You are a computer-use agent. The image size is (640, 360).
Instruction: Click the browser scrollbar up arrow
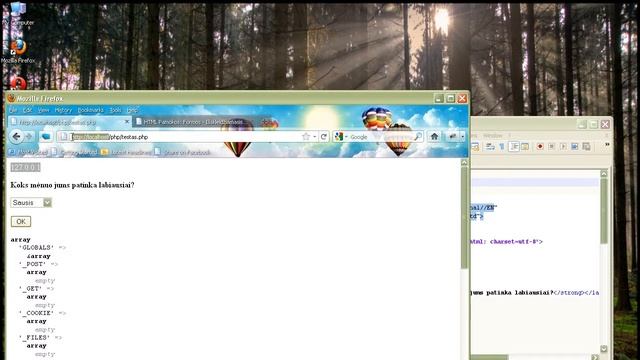coord(464,162)
